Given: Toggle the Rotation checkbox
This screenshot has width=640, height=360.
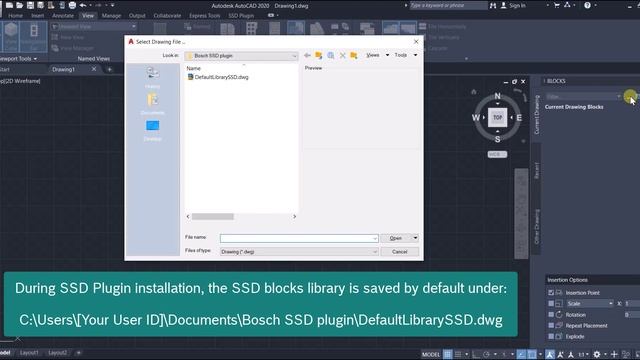Looking at the screenshot, I should 551,315.
